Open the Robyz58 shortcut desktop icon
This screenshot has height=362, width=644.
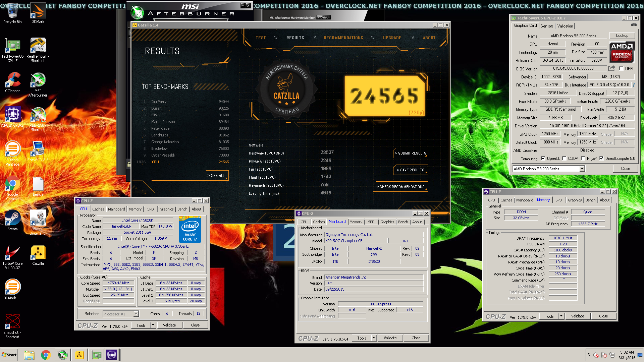pyautogui.click(x=38, y=119)
